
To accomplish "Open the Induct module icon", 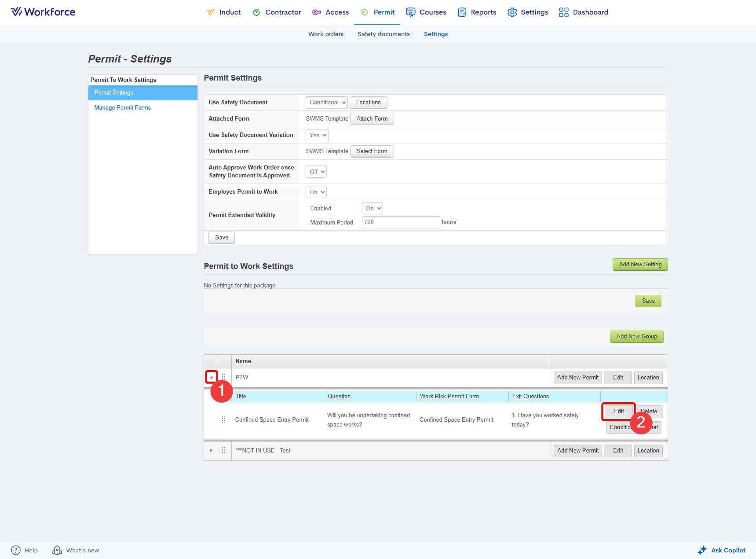I will point(211,12).
